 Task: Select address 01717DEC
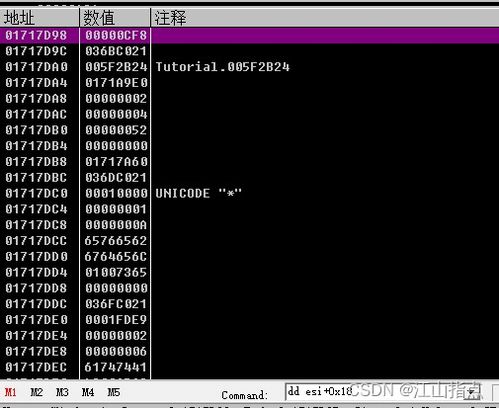(x=36, y=367)
